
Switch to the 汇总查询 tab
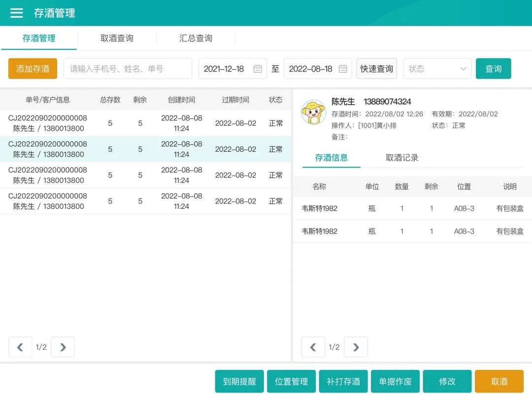196,38
